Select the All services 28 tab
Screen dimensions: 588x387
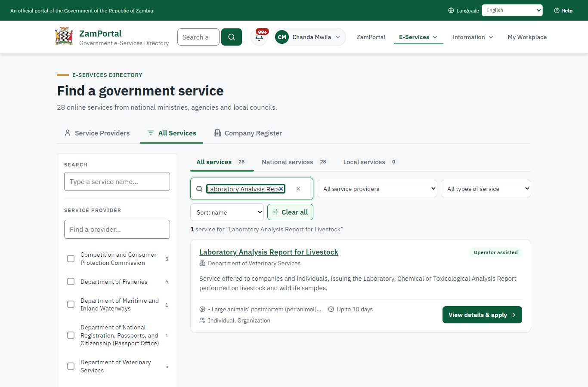[x=222, y=162]
